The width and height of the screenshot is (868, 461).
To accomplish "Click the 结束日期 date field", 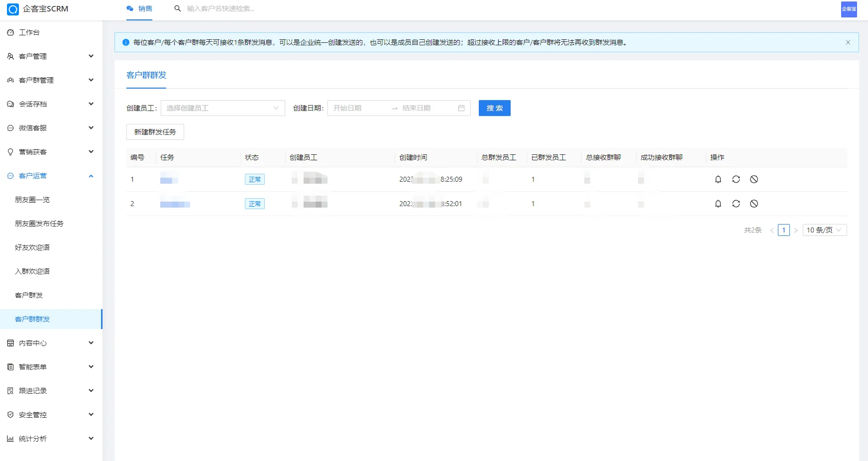I will (x=427, y=108).
